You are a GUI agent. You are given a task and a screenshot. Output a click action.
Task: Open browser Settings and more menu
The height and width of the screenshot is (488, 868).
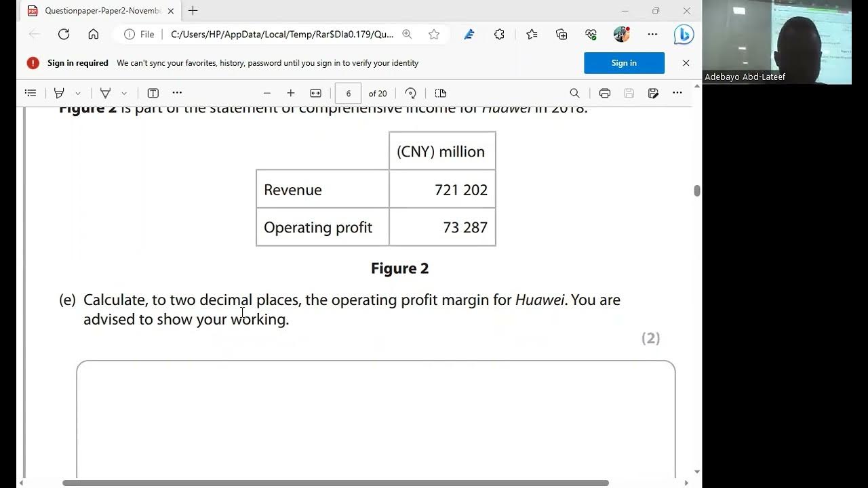pyautogui.click(x=652, y=34)
